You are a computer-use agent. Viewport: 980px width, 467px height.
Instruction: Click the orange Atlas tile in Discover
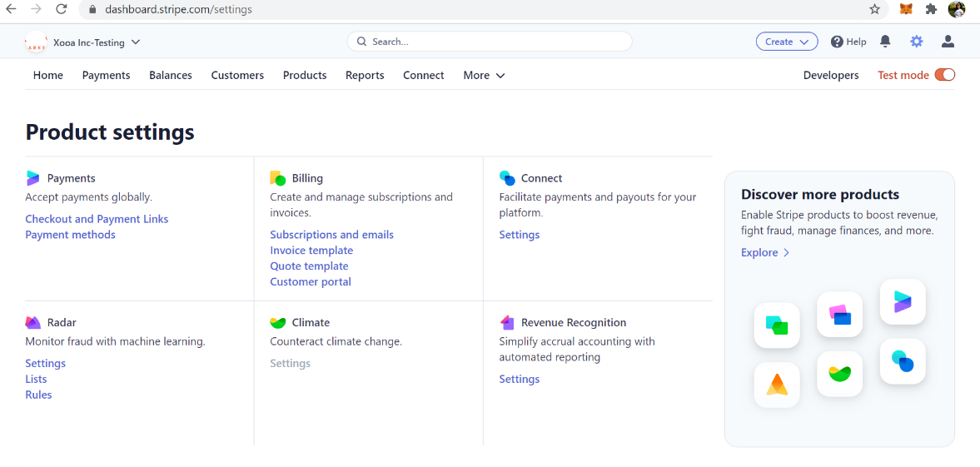(777, 385)
